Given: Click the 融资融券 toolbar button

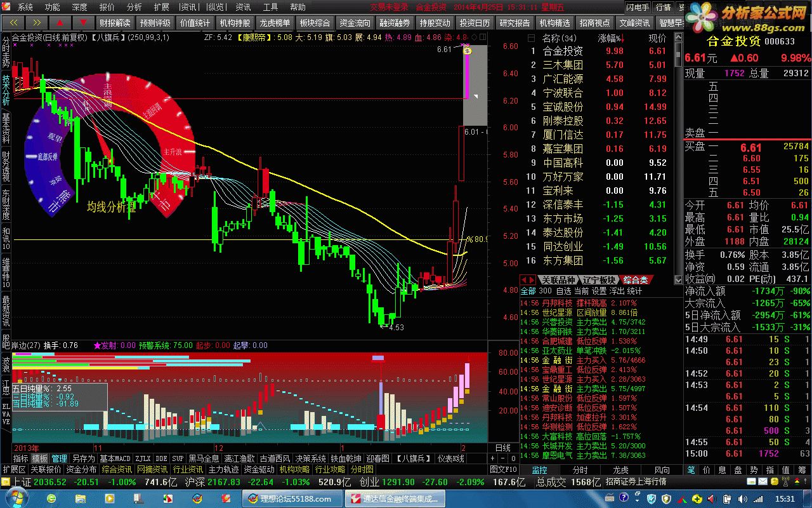Looking at the screenshot, I should point(395,22).
